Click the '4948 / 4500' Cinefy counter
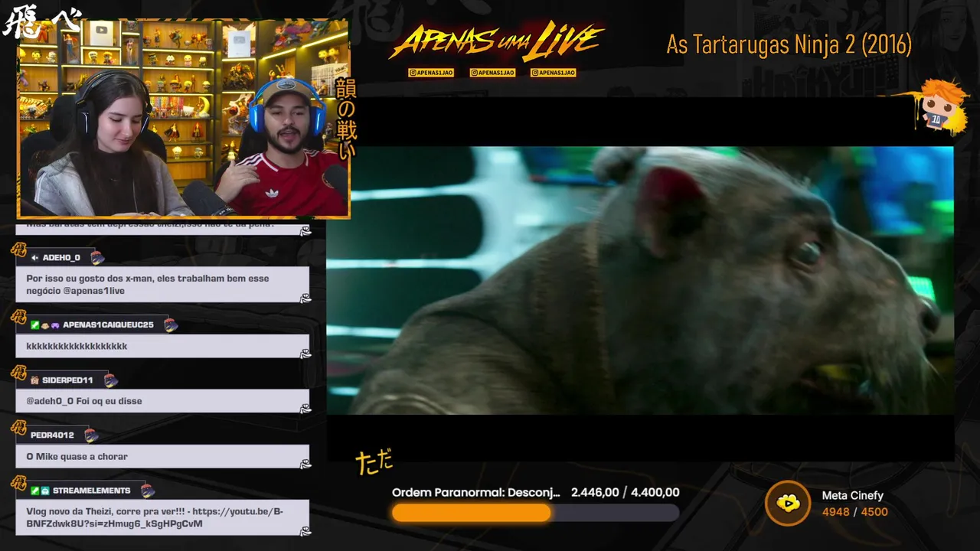The width and height of the screenshot is (980, 551). 855,512
